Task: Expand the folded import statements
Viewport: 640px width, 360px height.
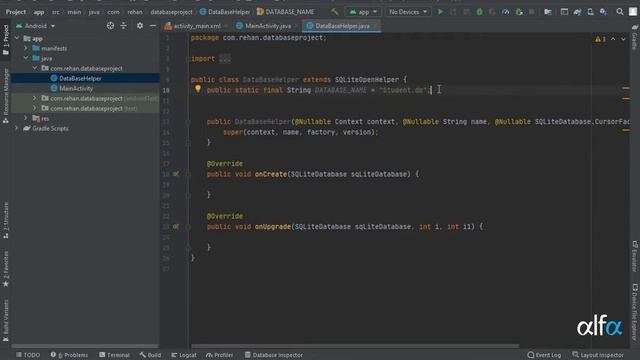Action: pos(224,59)
